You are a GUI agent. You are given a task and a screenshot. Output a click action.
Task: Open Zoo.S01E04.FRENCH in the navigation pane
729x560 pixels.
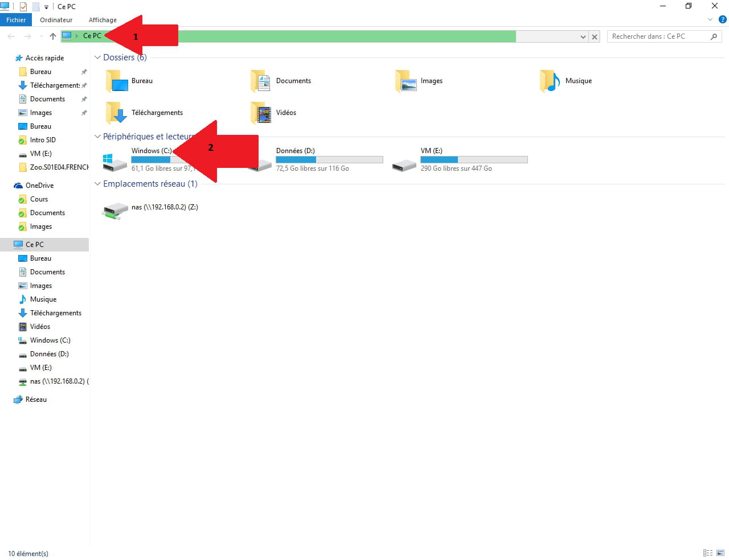click(59, 167)
